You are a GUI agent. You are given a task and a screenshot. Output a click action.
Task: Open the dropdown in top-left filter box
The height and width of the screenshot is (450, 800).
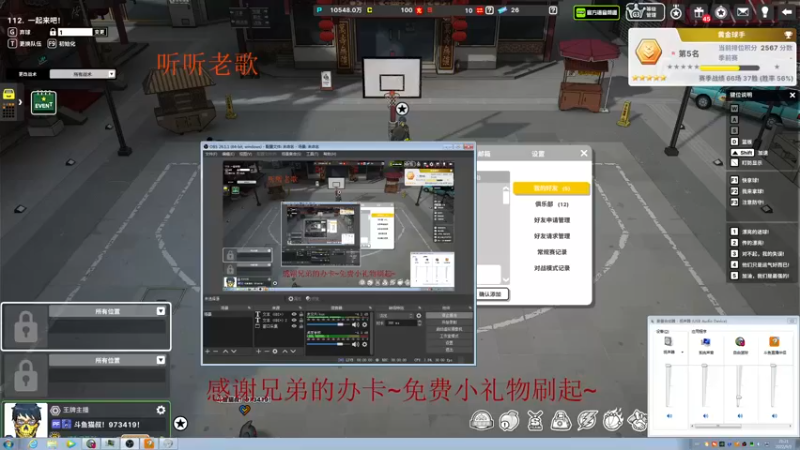tap(111, 74)
